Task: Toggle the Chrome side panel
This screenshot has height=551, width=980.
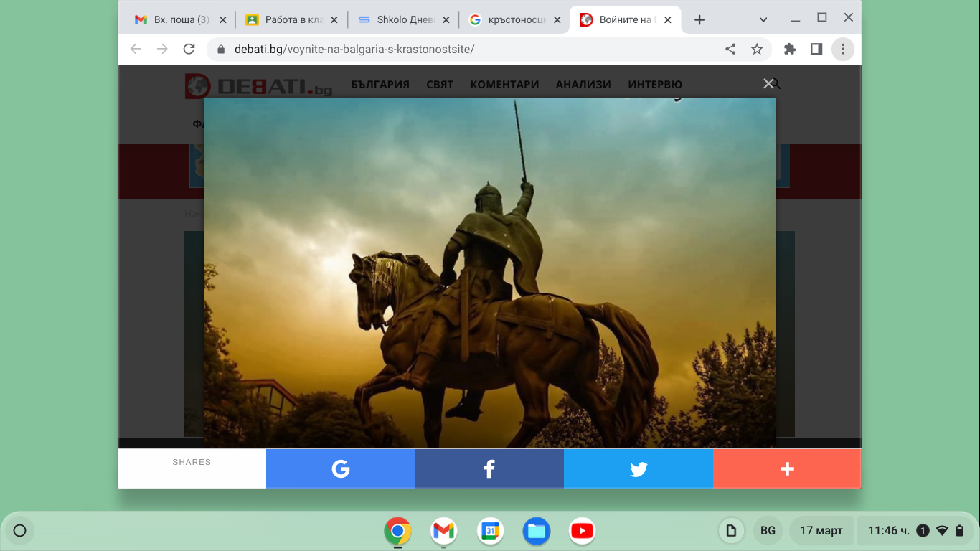Action: coord(816,49)
